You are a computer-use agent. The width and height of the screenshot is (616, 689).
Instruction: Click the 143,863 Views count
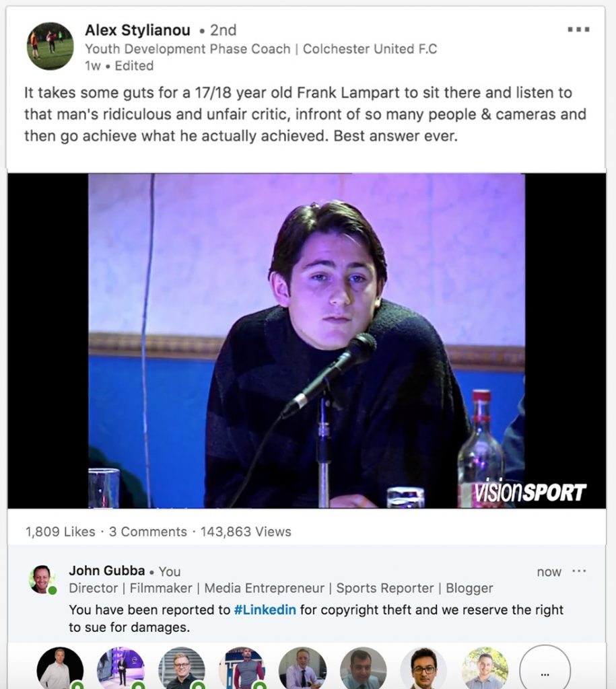click(246, 532)
